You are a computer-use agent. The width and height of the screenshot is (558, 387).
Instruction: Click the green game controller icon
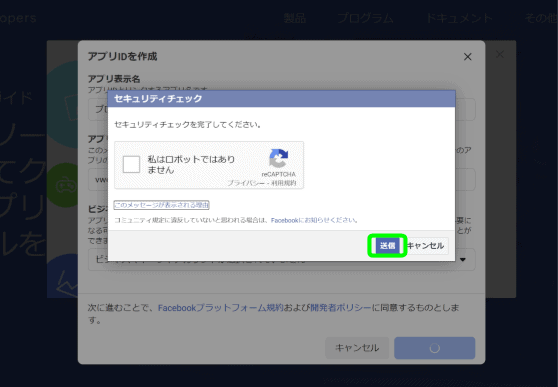[x=66, y=185]
